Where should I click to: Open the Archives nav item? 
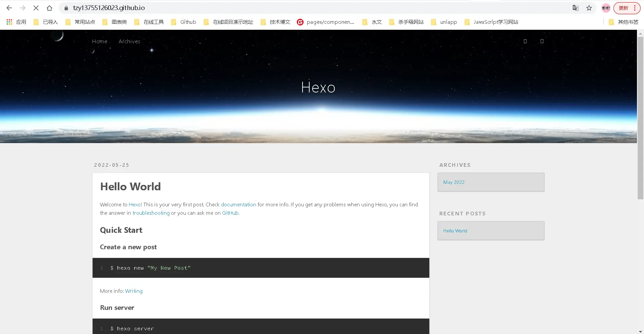click(129, 41)
